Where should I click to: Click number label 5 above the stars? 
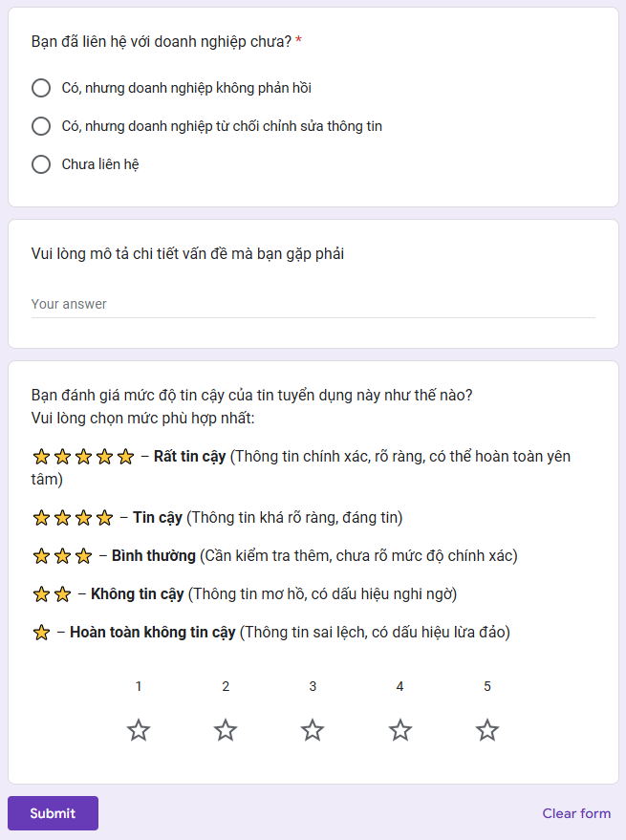(487, 686)
